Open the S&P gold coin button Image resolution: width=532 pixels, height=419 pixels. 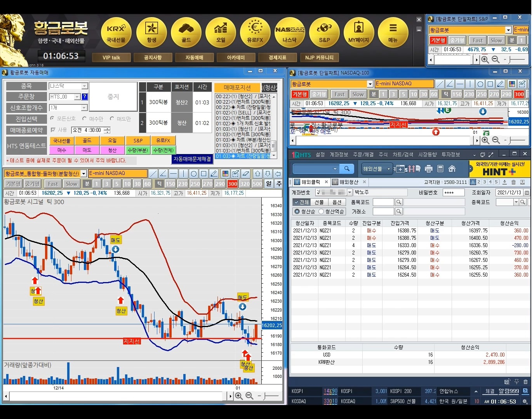pyautogui.click(x=324, y=33)
